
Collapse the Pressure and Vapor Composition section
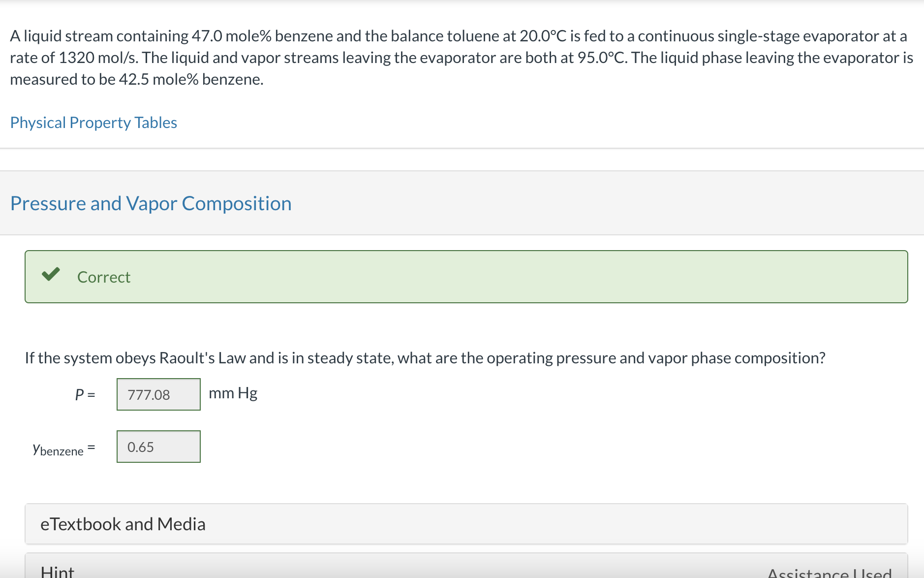click(151, 203)
